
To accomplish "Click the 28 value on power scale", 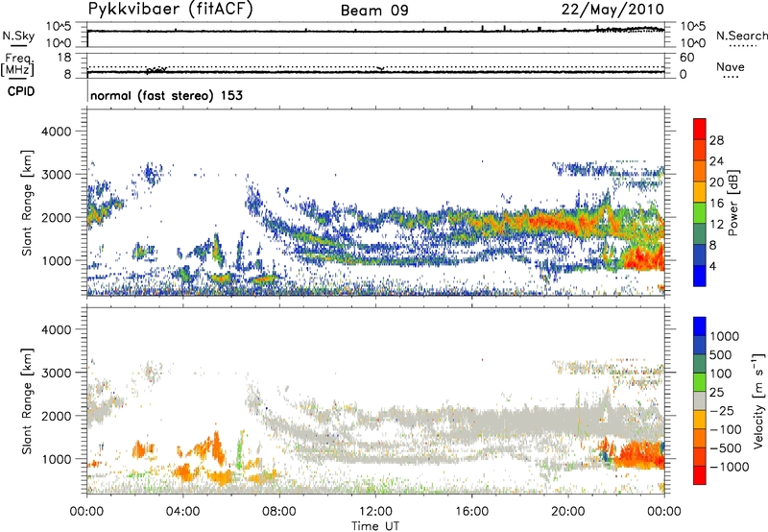I will click(x=716, y=140).
